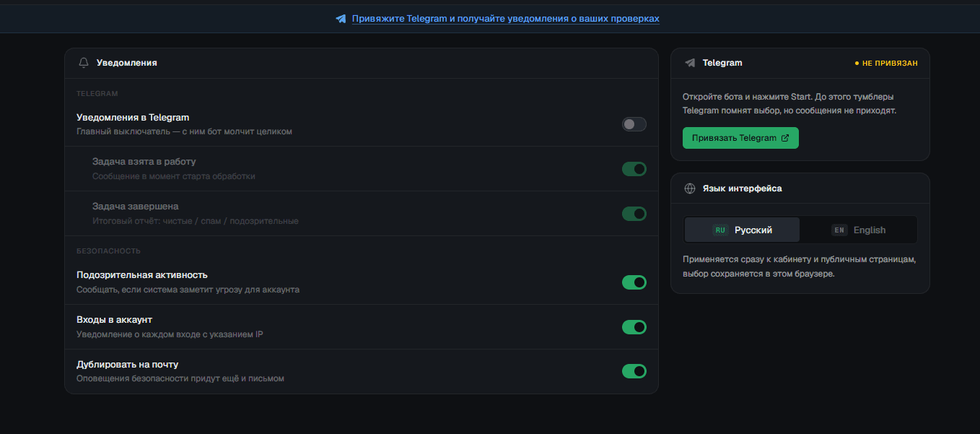
Task: Disable the Подозрительная активность switch
Action: coord(634,282)
